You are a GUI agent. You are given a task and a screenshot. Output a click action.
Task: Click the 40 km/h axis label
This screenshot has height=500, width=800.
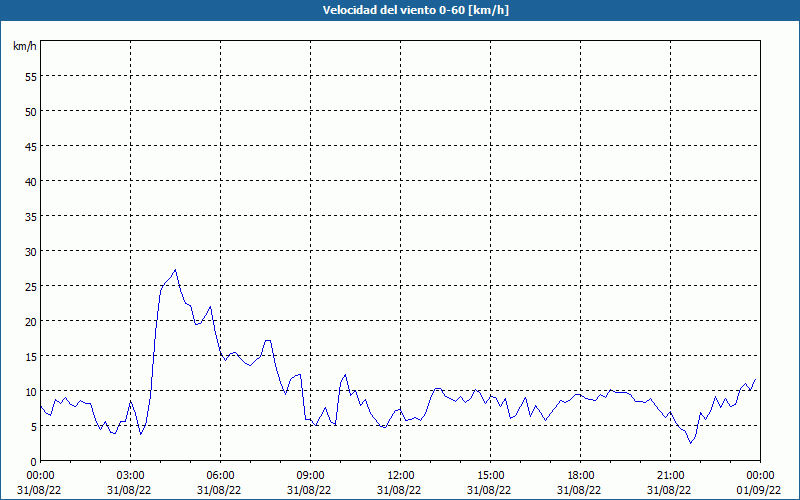point(31,181)
